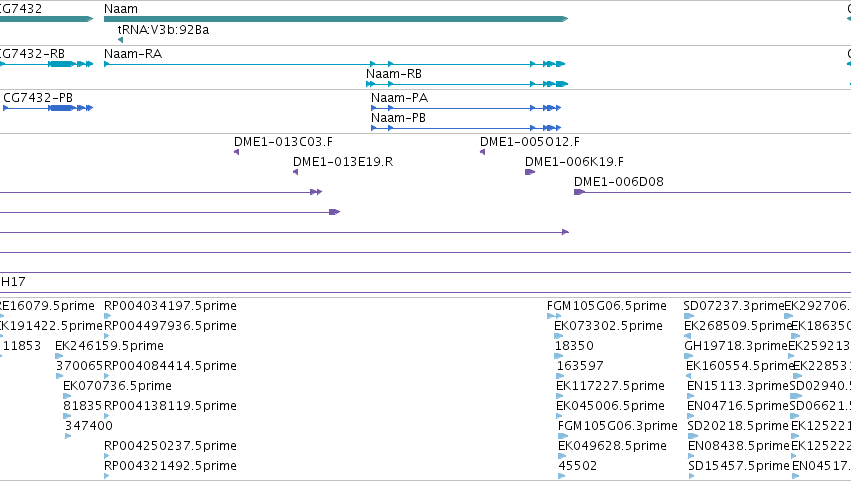Click the Naam gene span bar

(336, 19)
